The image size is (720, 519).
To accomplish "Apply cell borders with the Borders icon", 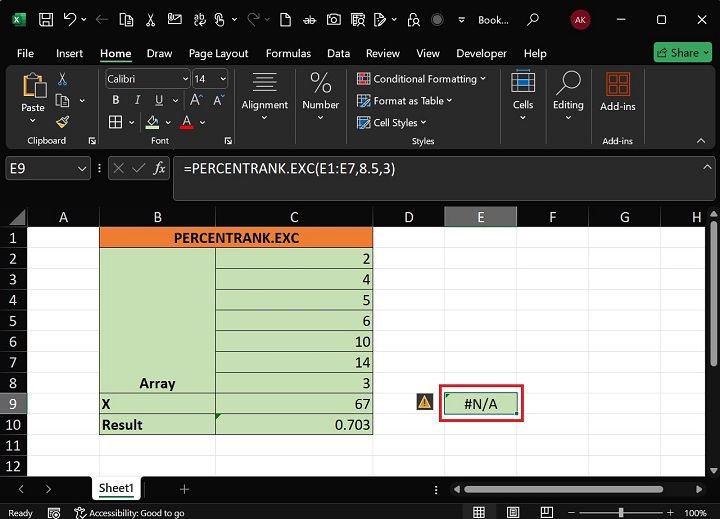I will click(x=115, y=122).
